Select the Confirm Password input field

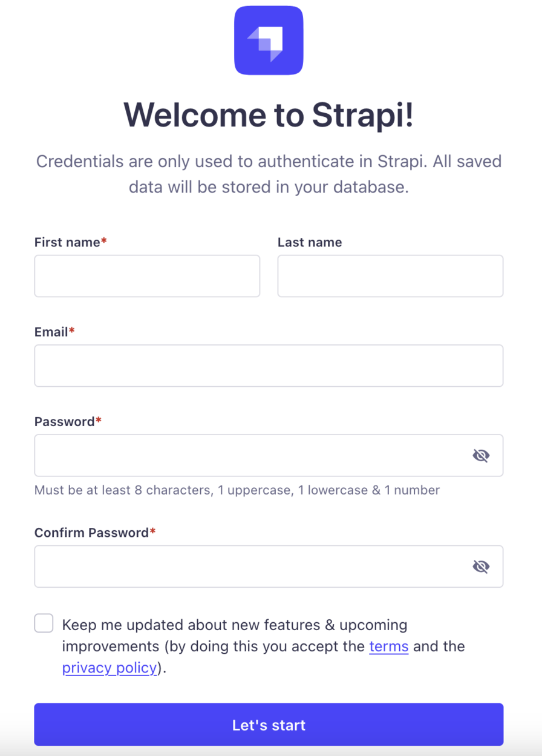pyautogui.click(x=242, y=566)
